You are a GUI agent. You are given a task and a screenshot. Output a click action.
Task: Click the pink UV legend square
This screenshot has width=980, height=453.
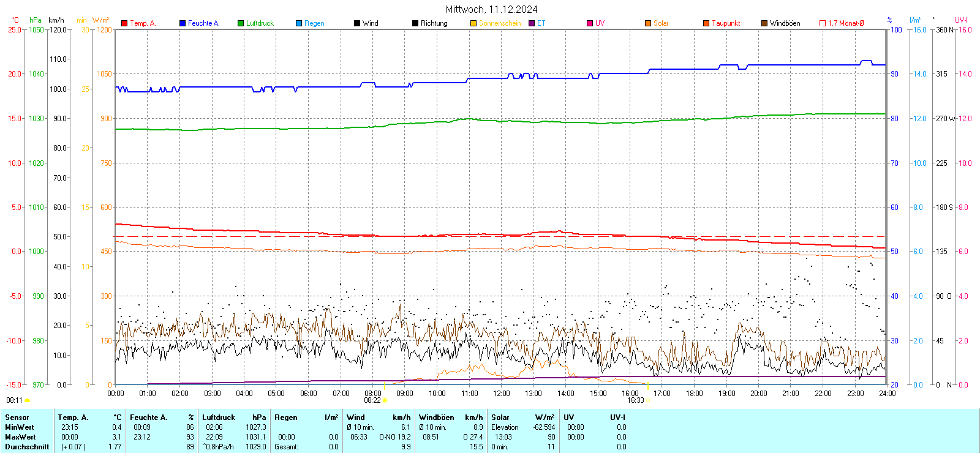coord(590,23)
